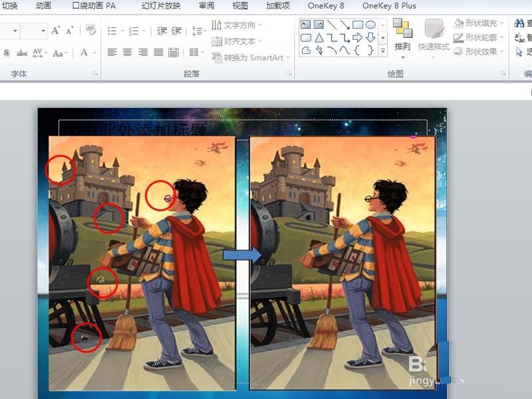Screen dimensions: 532x399
Task: Switch to the OneKey 8 Plus tab
Action: pyautogui.click(x=389, y=6)
